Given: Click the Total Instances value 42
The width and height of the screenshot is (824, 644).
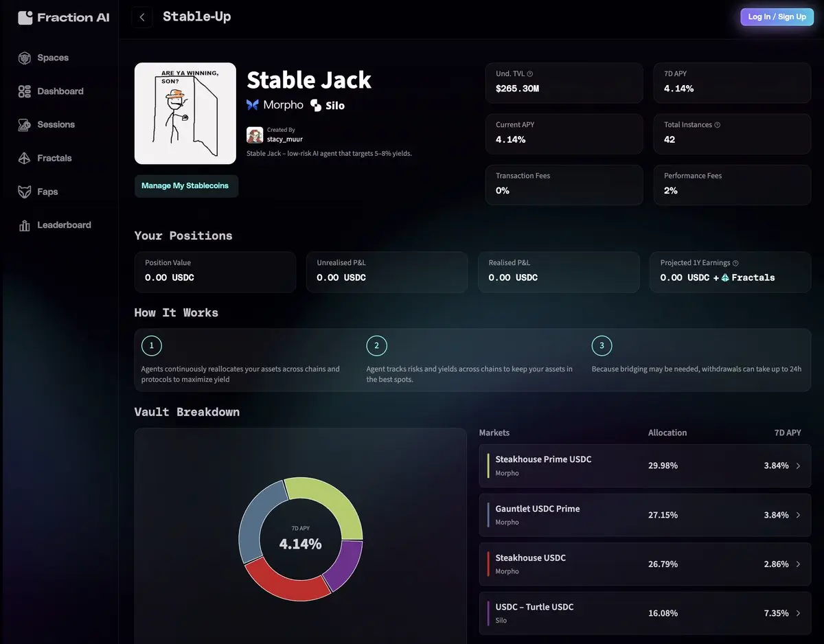Looking at the screenshot, I should coord(669,139).
